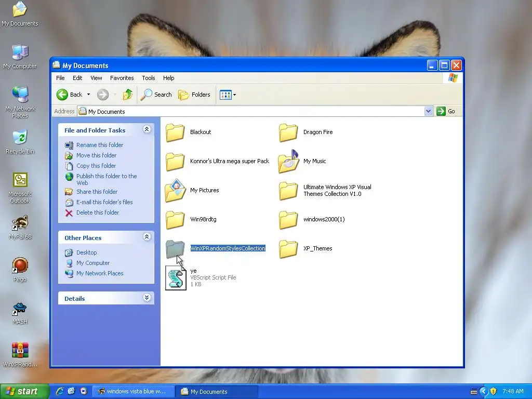Click the Go button
This screenshot has height=399, width=532.
tap(445, 111)
